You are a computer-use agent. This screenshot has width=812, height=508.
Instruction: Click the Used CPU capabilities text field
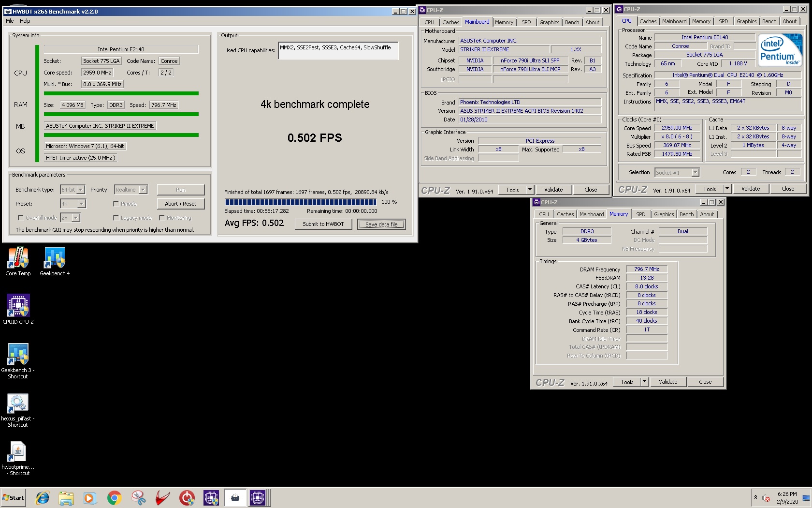(338, 50)
